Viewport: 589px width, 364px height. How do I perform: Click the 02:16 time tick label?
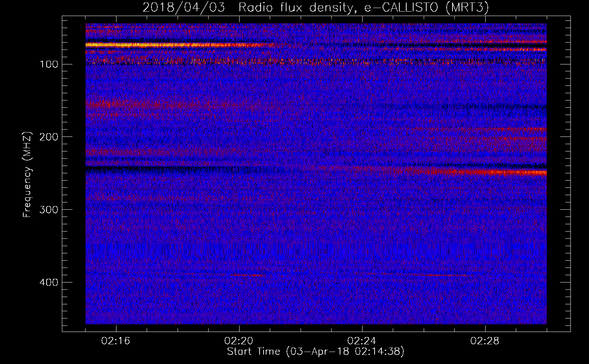(x=116, y=341)
